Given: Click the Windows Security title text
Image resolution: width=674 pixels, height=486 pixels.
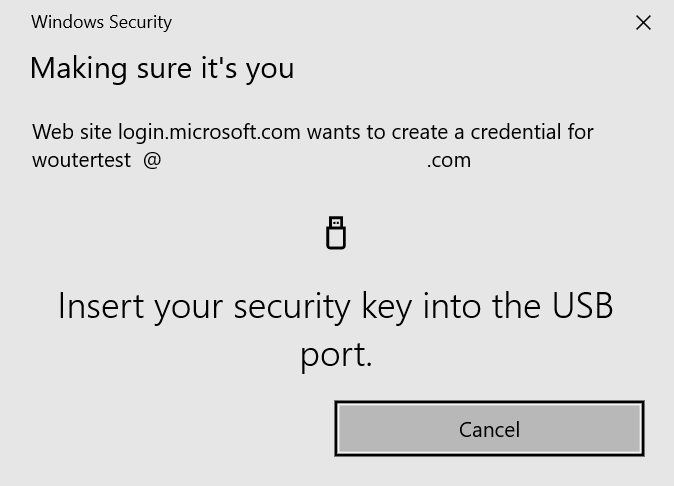Looking at the screenshot, I should pos(101,22).
